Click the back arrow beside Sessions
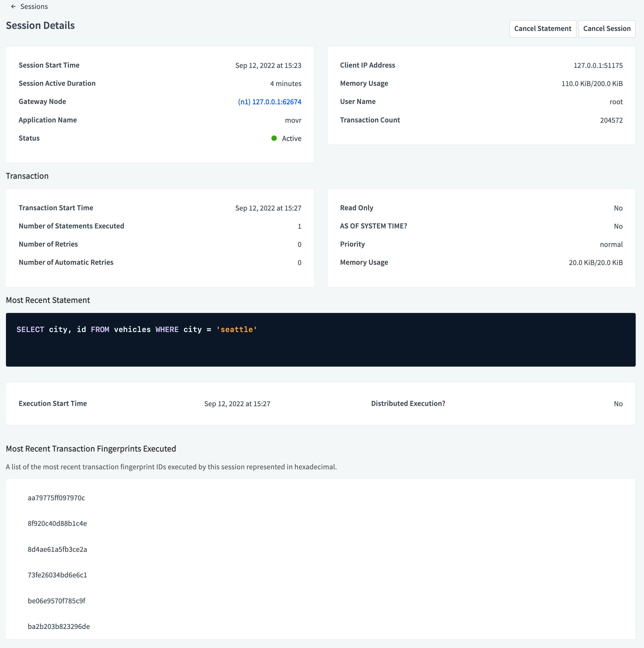644x648 pixels. 13,6
